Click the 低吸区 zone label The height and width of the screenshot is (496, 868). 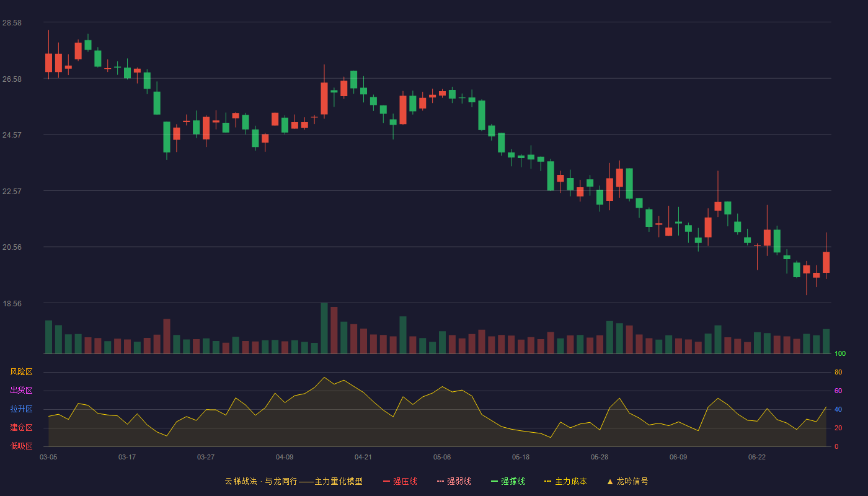pyautogui.click(x=21, y=446)
